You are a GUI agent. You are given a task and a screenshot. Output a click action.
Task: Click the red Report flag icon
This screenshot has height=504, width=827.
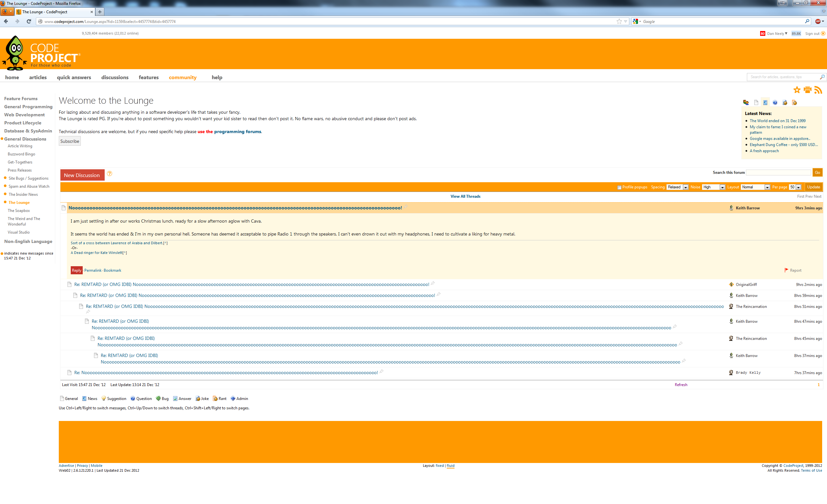coord(786,270)
